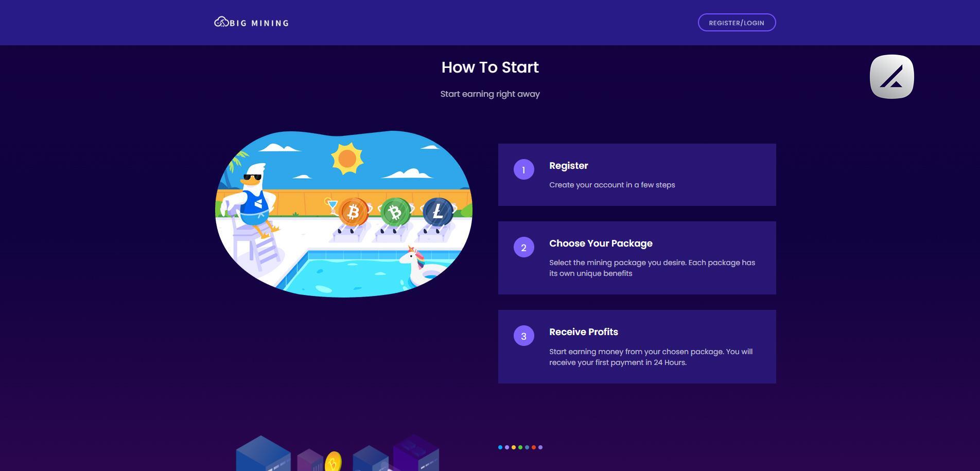Click the sun in the pool illustration
The height and width of the screenshot is (471, 980).
[x=347, y=159]
